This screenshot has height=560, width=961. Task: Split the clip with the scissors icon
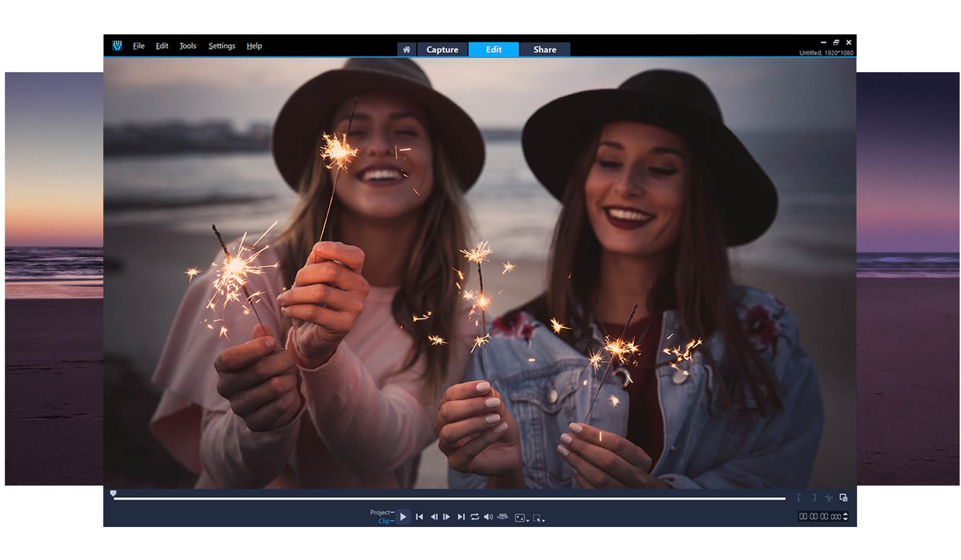click(828, 498)
